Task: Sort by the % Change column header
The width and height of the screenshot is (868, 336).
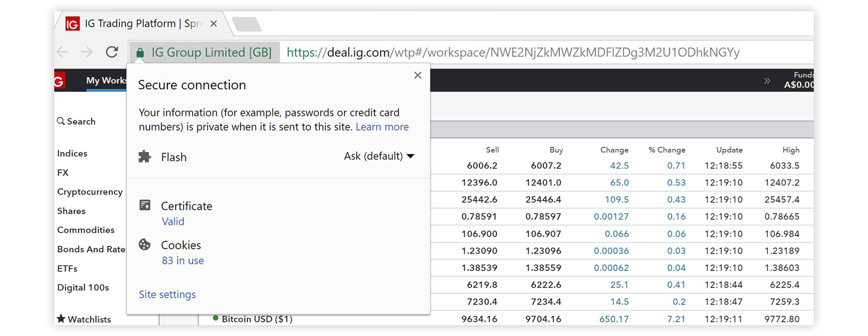Action: tap(667, 150)
